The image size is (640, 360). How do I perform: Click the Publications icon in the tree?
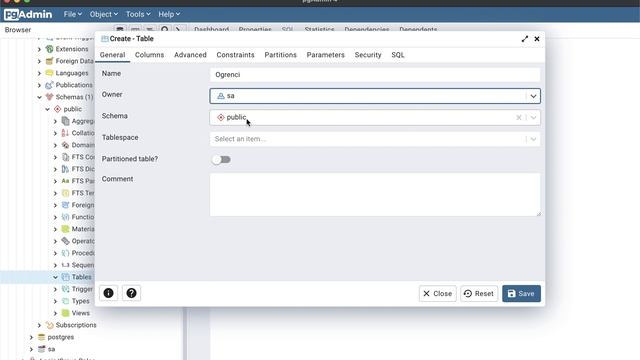49,85
